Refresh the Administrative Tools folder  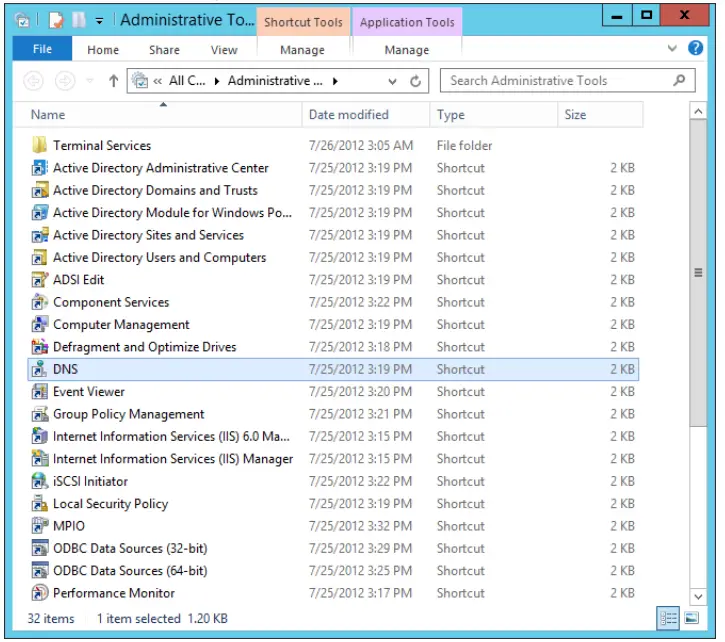[415, 81]
